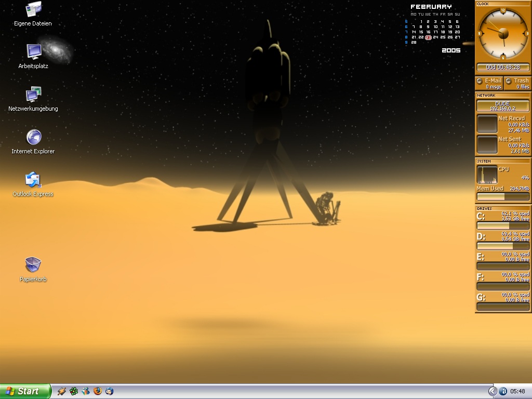Screen dimensions: 532x399
Task: Select the Netzwerkumgebung desktop icon
Action: (33, 99)
